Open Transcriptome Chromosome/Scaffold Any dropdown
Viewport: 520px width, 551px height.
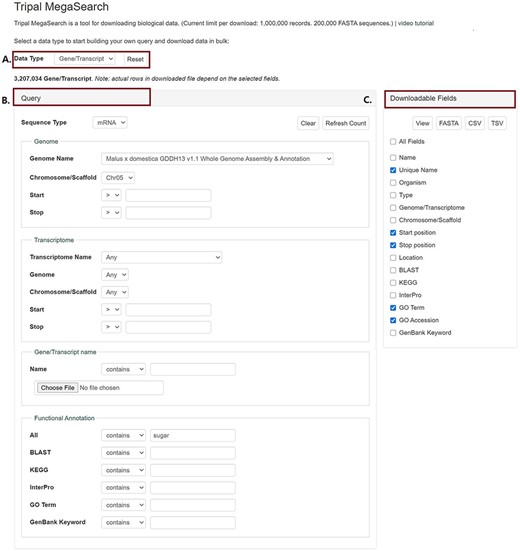click(x=115, y=292)
